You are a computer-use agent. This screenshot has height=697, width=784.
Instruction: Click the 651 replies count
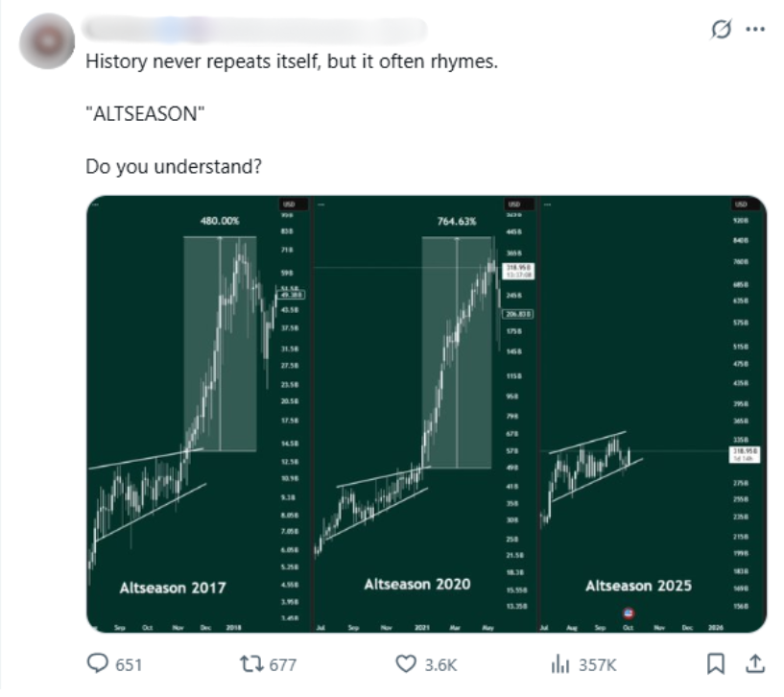(x=130, y=664)
